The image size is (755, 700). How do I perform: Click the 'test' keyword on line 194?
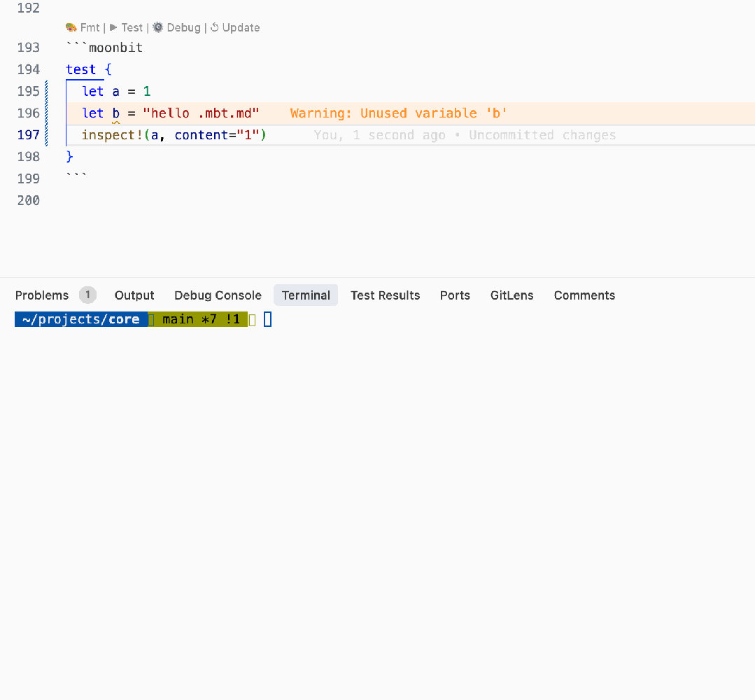click(81, 69)
